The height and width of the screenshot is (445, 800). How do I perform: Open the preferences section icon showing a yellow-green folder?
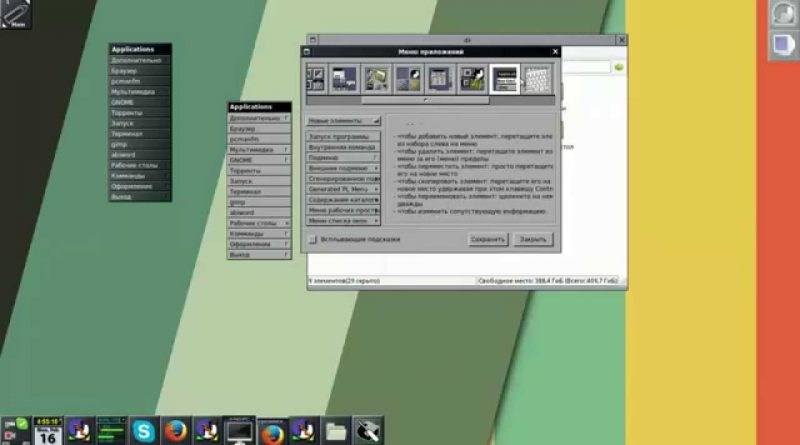[377, 79]
